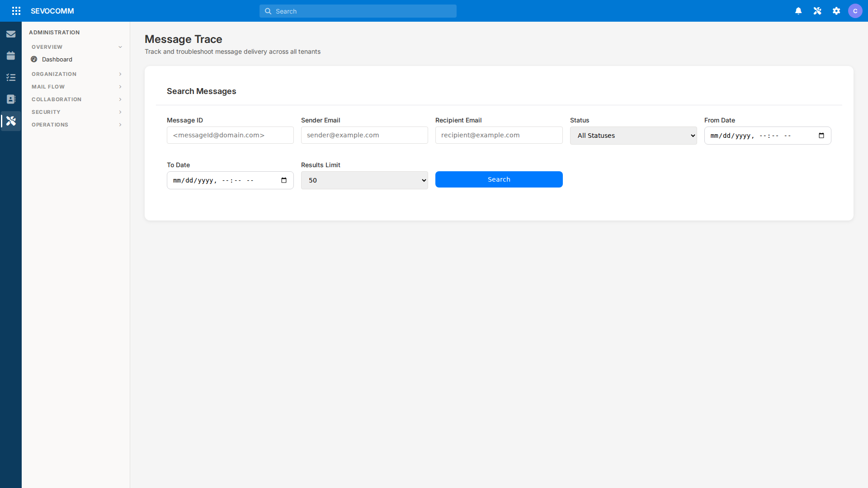Open the Results Limit dropdown
868x488 pixels.
pyautogui.click(x=364, y=180)
